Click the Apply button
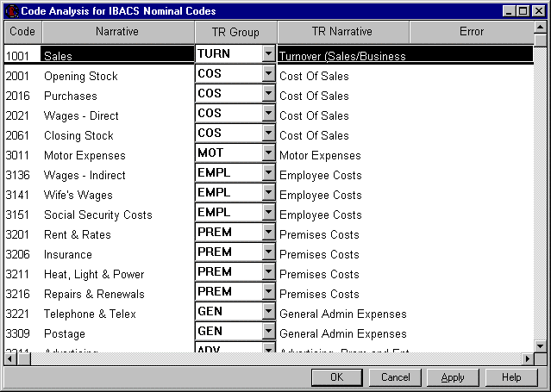 [x=453, y=377]
